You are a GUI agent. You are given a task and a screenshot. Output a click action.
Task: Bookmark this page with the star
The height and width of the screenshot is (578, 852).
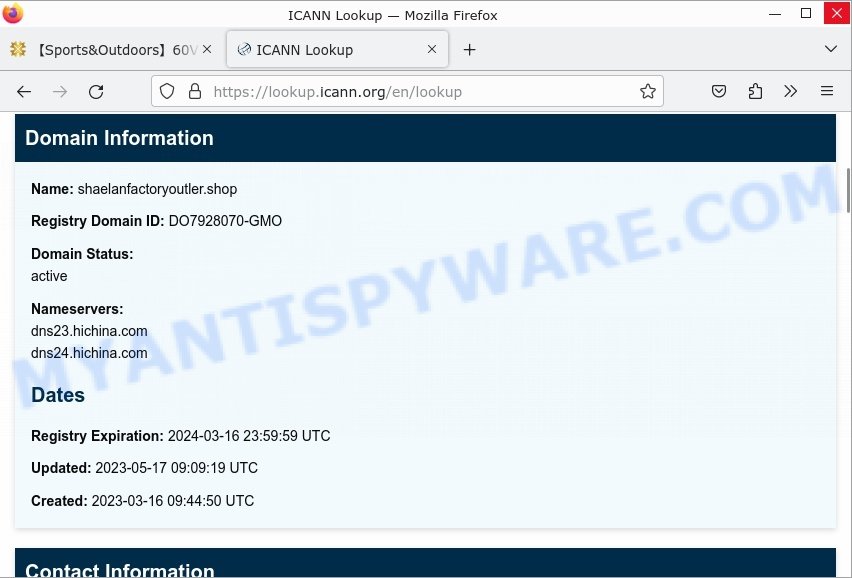(647, 91)
